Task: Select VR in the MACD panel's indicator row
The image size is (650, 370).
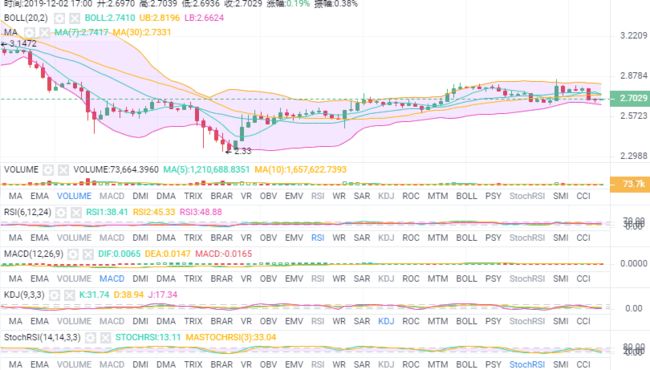Action: [246, 279]
